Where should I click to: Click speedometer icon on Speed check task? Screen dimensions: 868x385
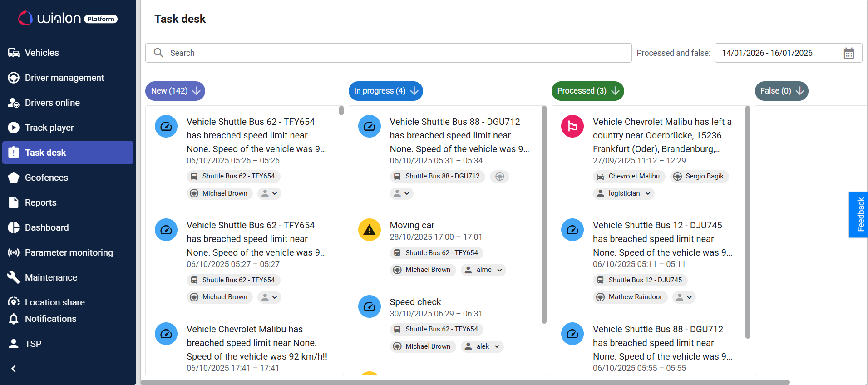(369, 306)
